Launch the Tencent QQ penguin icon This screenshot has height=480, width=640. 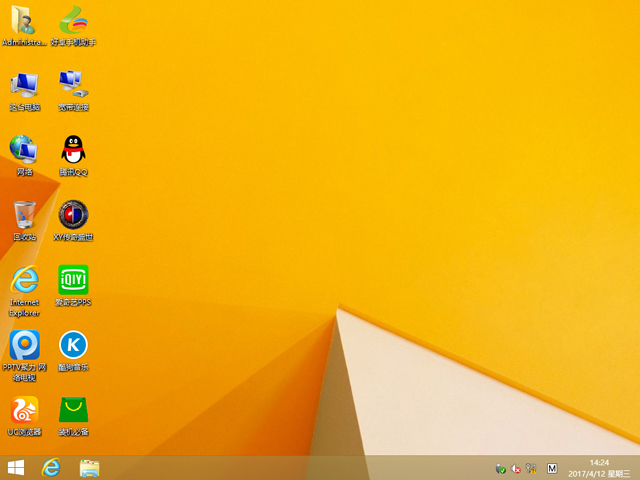point(73,150)
